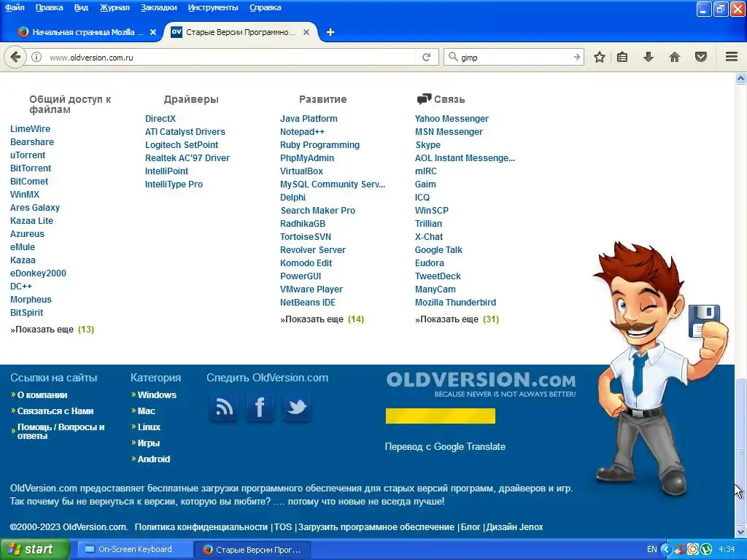Open the Закладки menu

pyautogui.click(x=158, y=7)
